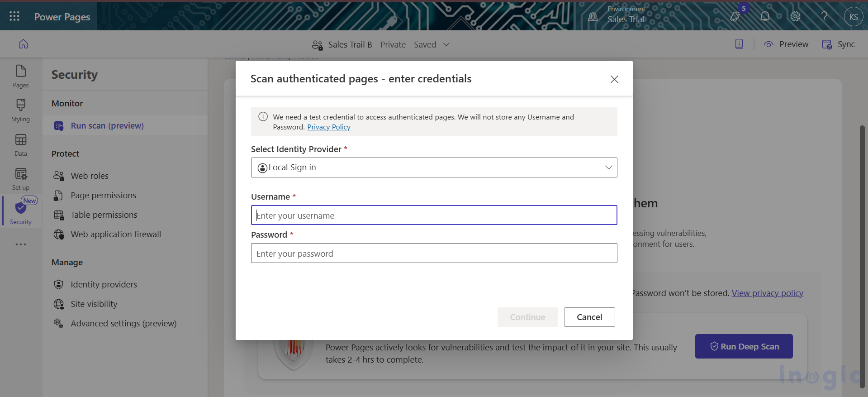Open the KS account avatar
This screenshot has width=868, height=397.
click(854, 17)
